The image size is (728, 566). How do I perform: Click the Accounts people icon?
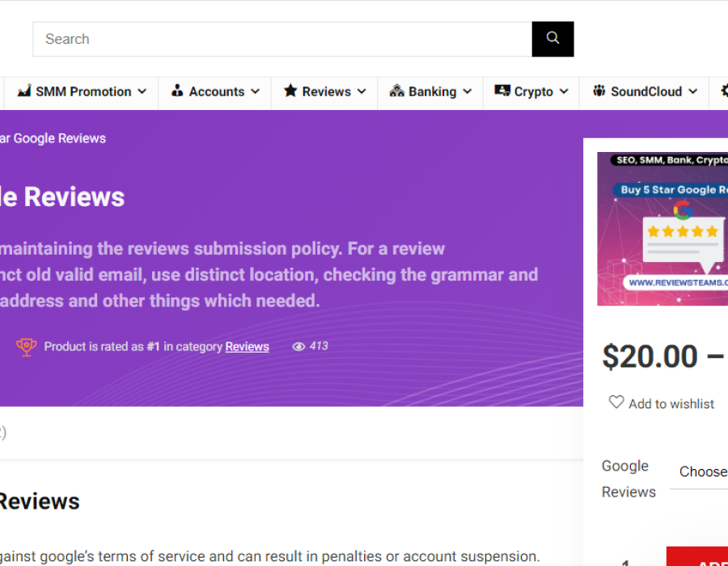point(177,91)
